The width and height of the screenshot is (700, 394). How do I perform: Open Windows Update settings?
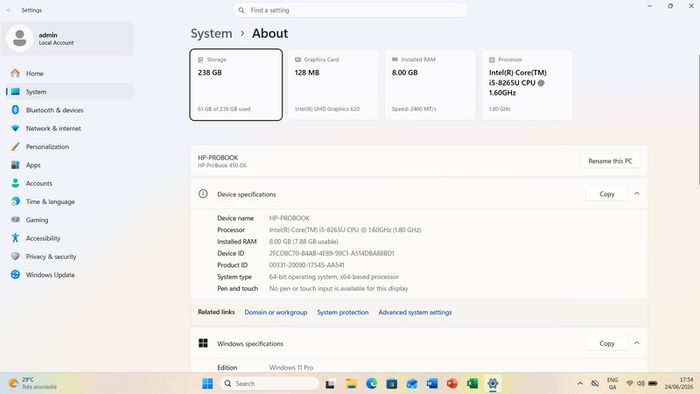pyautogui.click(x=69, y=274)
